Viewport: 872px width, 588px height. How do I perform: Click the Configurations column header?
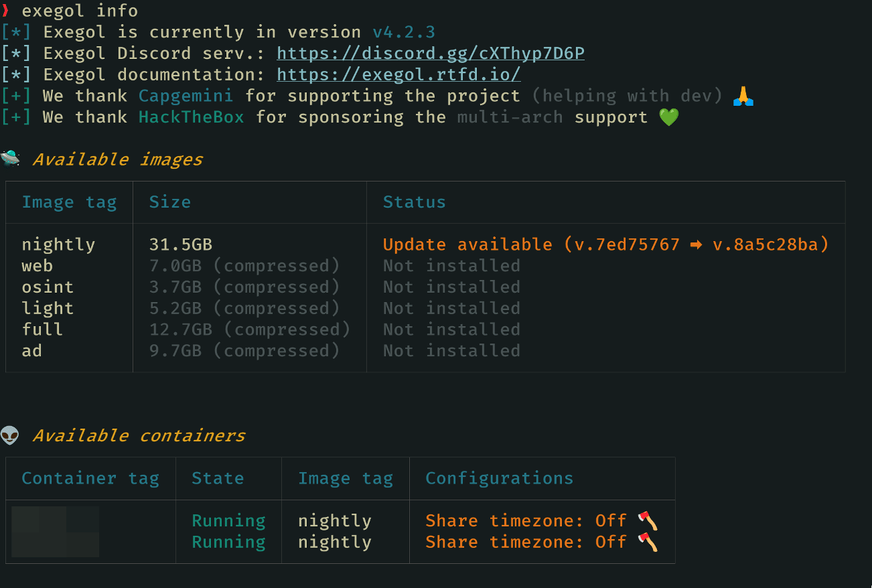pyautogui.click(x=500, y=478)
